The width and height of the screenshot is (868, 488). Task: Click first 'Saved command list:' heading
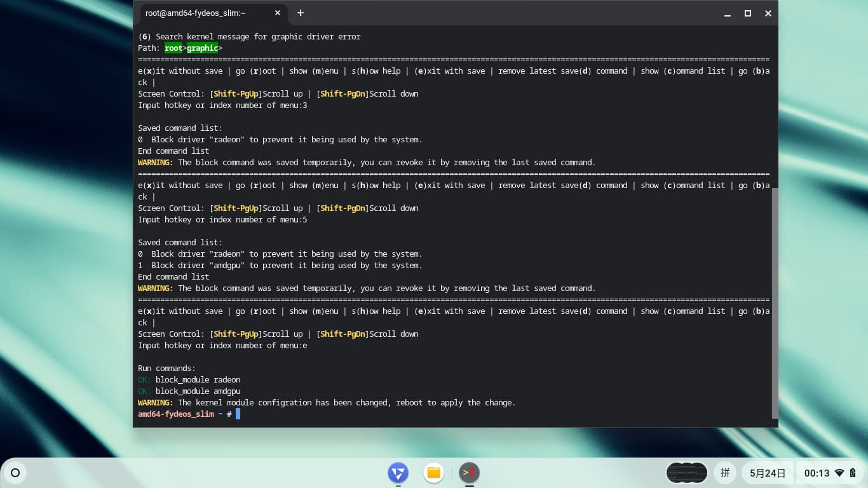pyautogui.click(x=180, y=128)
